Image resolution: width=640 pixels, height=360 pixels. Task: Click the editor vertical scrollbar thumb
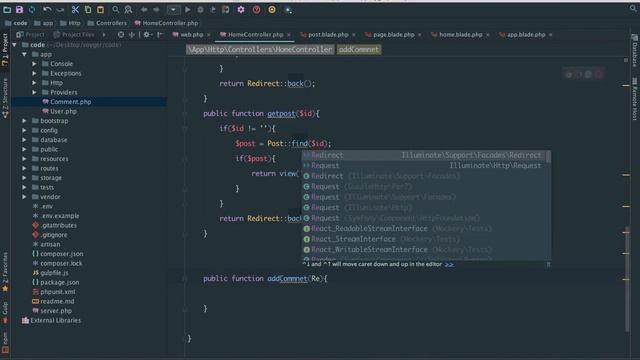627,280
